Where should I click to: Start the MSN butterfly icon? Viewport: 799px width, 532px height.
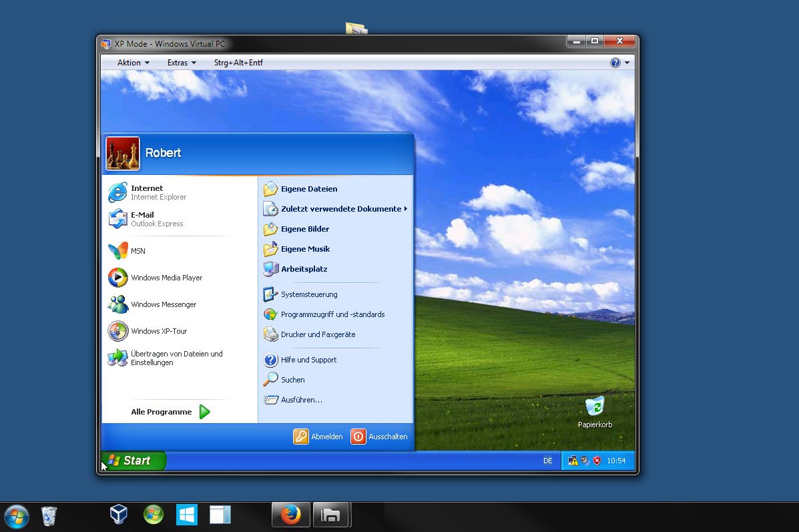pyautogui.click(x=117, y=251)
